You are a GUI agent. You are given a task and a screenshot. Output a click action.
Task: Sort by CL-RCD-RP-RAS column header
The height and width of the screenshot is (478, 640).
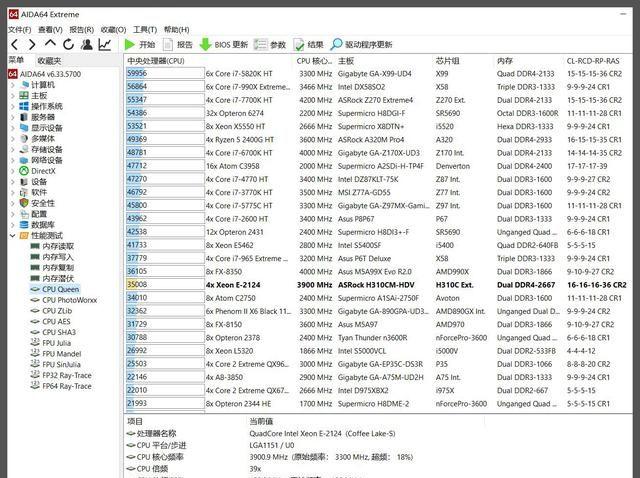[593, 61]
